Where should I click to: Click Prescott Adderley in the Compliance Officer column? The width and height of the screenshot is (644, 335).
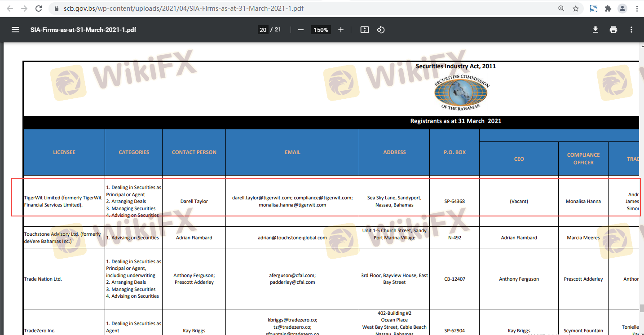tap(583, 279)
